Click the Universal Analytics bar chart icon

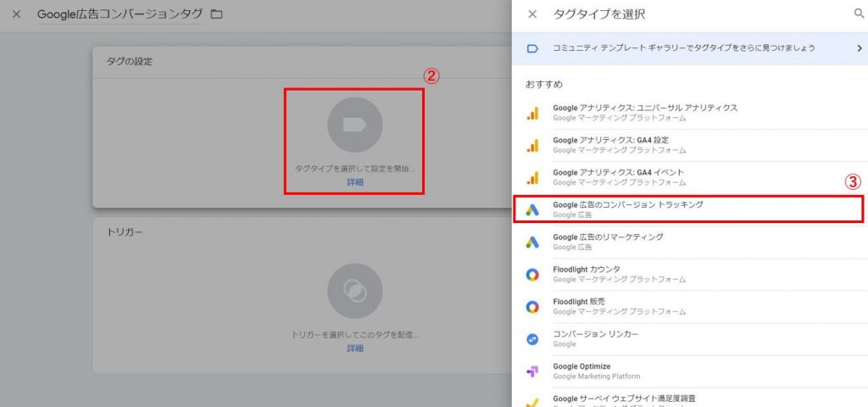532,114
